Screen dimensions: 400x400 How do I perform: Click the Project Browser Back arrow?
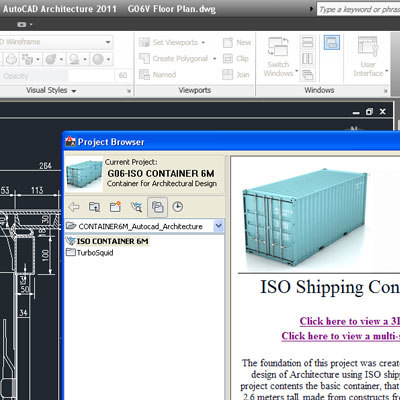coord(74,207)
